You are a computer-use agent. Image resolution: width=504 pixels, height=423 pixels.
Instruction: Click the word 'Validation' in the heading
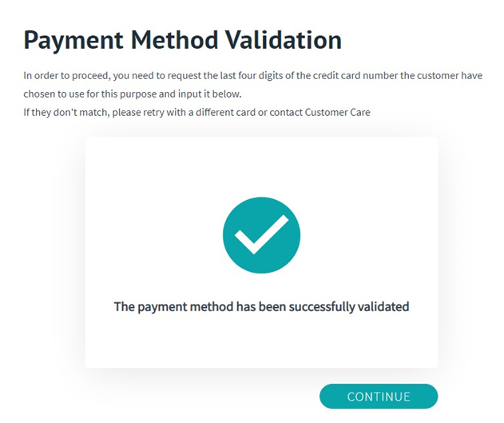tap(284, 39)
